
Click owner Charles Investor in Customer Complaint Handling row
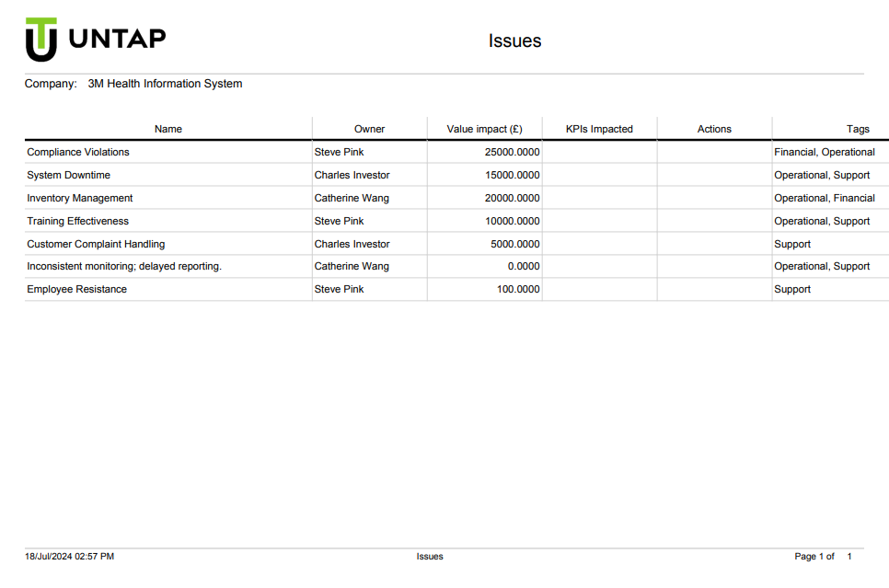click(352, 244)
